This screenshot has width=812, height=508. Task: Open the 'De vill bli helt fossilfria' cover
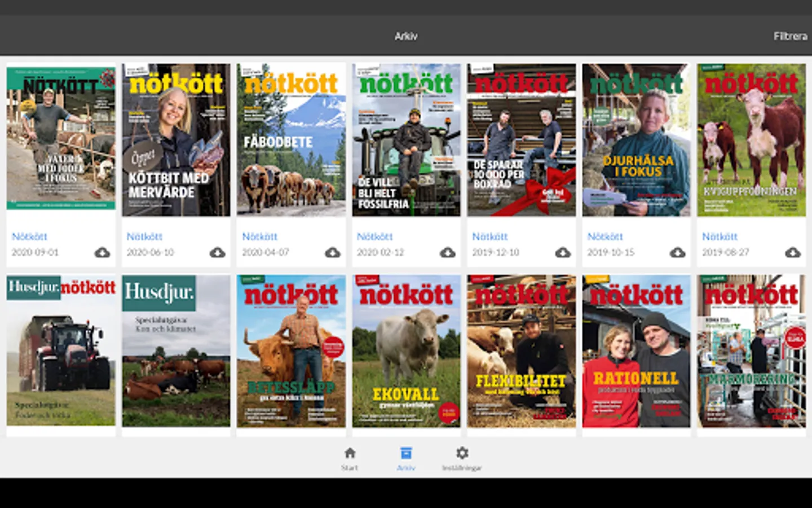406,140
